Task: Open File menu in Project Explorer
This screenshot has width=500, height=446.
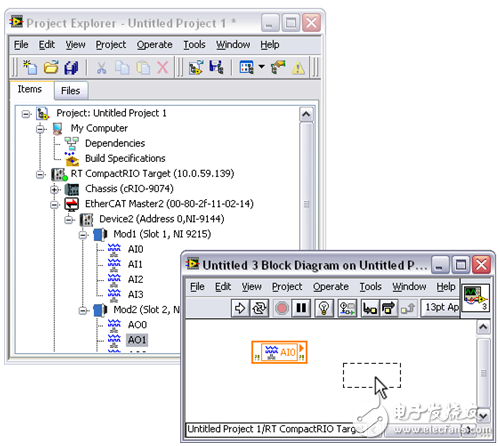Action: pos(21,45)
